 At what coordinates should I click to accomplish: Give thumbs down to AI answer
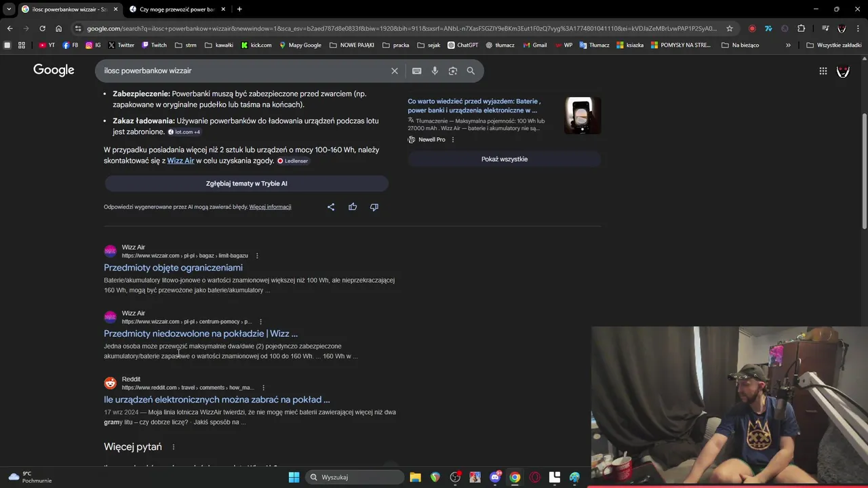click(374, 207)
